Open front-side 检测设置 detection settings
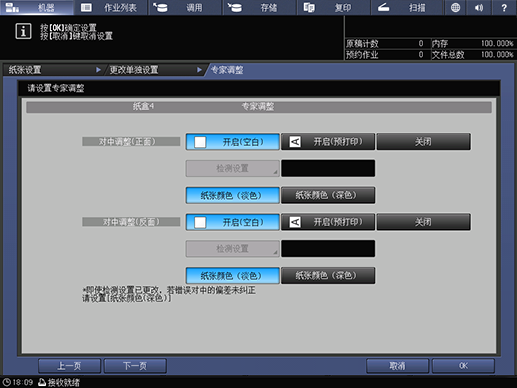The image size is (517, 388). (233, 168)
